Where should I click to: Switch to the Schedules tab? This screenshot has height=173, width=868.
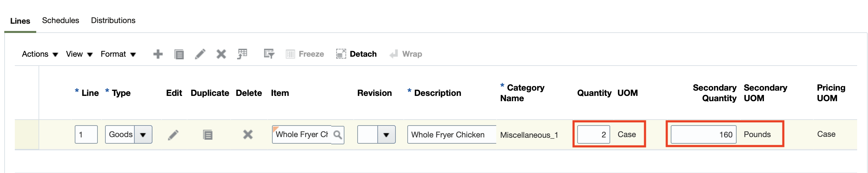pyautogui.click(x=61, y=20)
